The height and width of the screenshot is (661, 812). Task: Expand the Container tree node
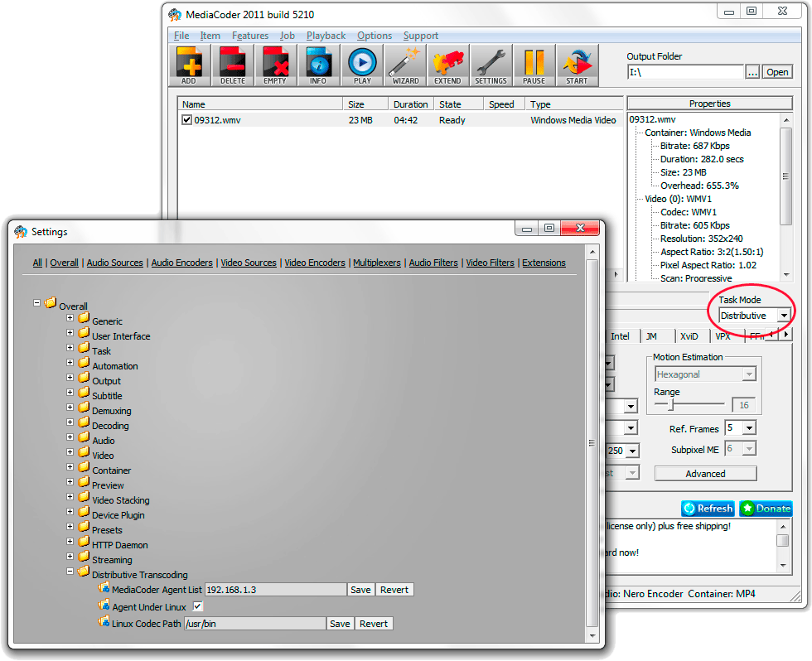pos(70,467)
